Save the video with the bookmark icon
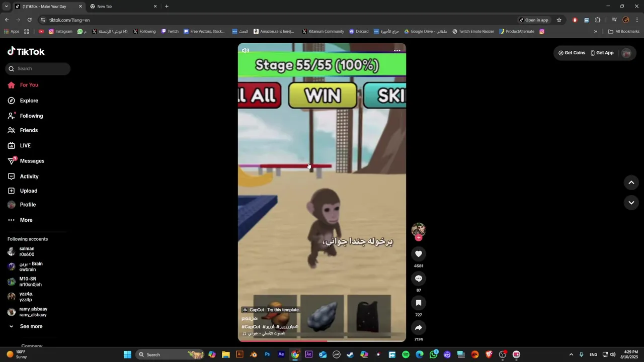Image resolution: width=644 pixels, height=362 pixels. [x=418, y=303]
